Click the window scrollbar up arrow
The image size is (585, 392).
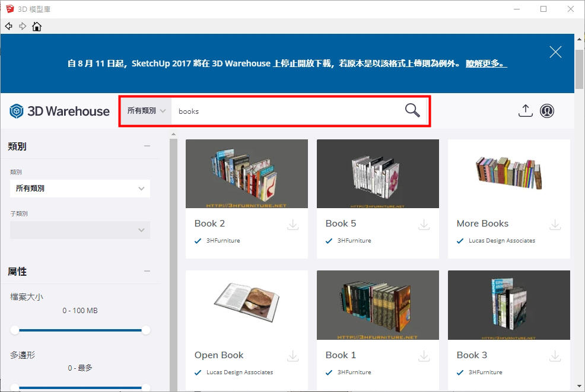[580, 39]
